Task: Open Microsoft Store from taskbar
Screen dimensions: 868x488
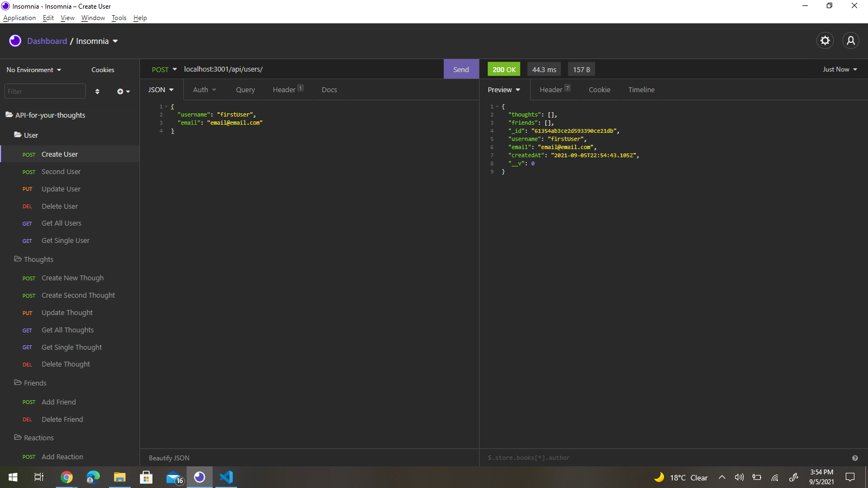Action: coord(146,477)
